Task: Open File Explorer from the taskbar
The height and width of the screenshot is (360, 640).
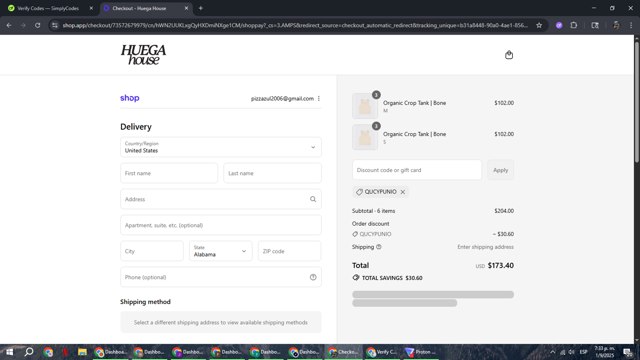Action: pyautogui.click(x=82, y=352)
